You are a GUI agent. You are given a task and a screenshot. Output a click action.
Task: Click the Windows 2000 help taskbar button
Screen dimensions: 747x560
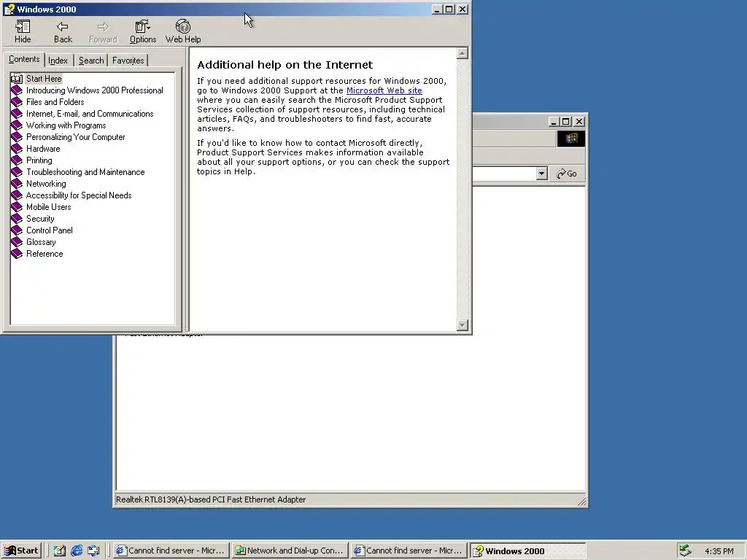pos(527,551)
